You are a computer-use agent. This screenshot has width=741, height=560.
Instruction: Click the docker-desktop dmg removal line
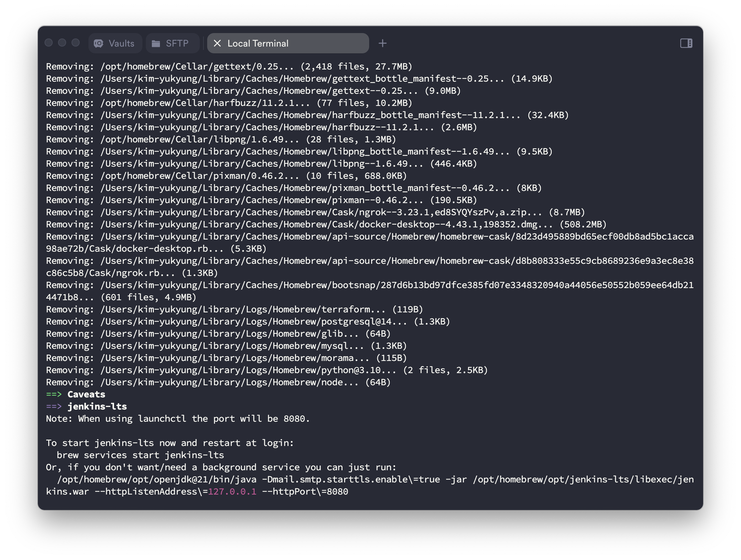click(x=326, y=224)
